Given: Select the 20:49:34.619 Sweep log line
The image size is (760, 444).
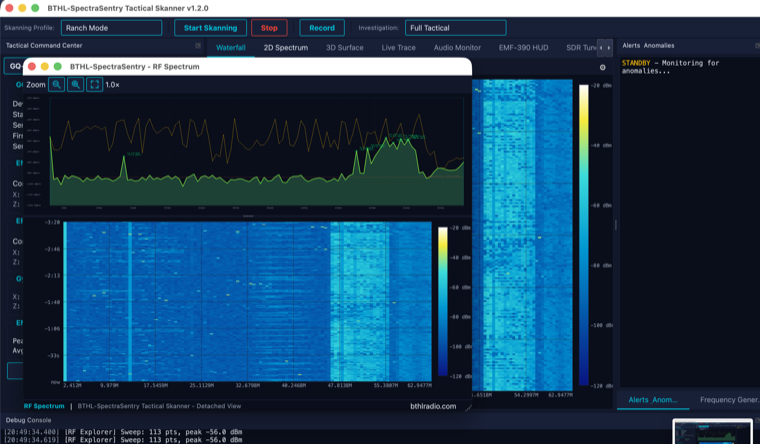Looking at the screenshot, I should (124, 440).
